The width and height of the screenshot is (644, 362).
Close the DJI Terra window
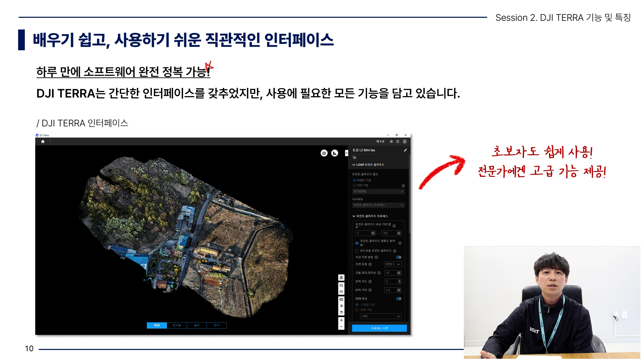tap(406, 135)
